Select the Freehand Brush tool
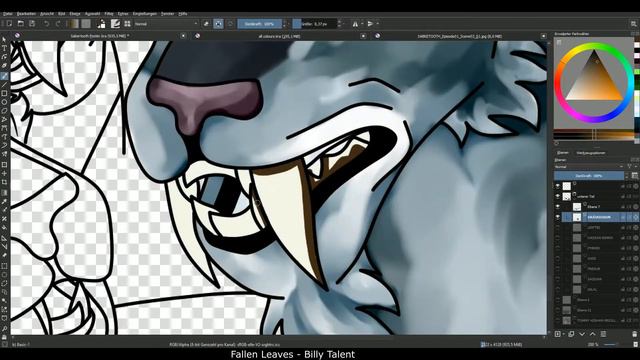This screenshot has width=640, height=360. [4, 76]
